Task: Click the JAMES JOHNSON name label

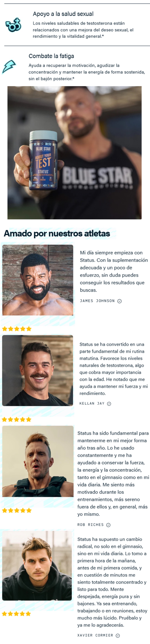Action: coord(97,301)
